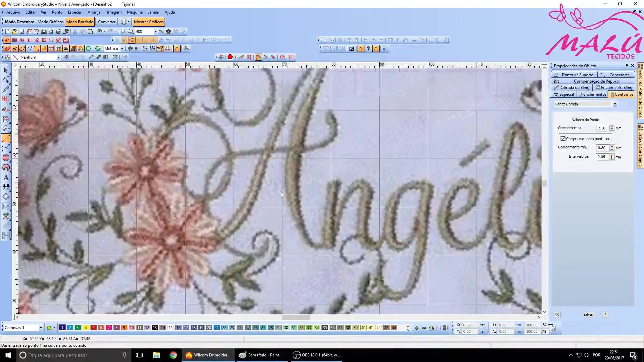Click the Salvar button in properties panel

(x=588, y=314)
